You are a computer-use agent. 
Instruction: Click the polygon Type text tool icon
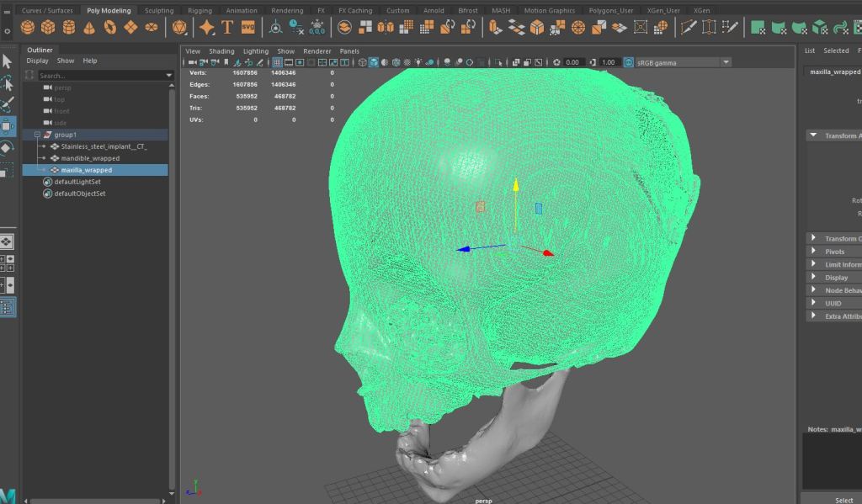[227, 28]
